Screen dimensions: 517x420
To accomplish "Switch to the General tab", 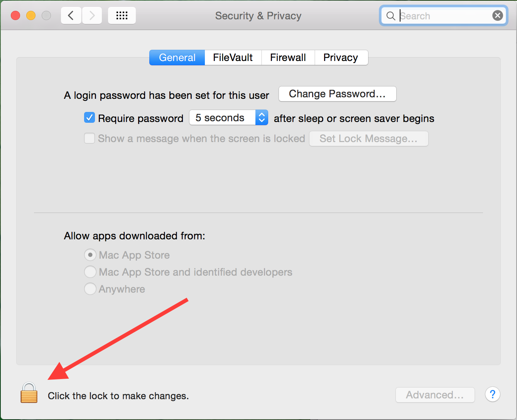I will [x=177, y=58].
